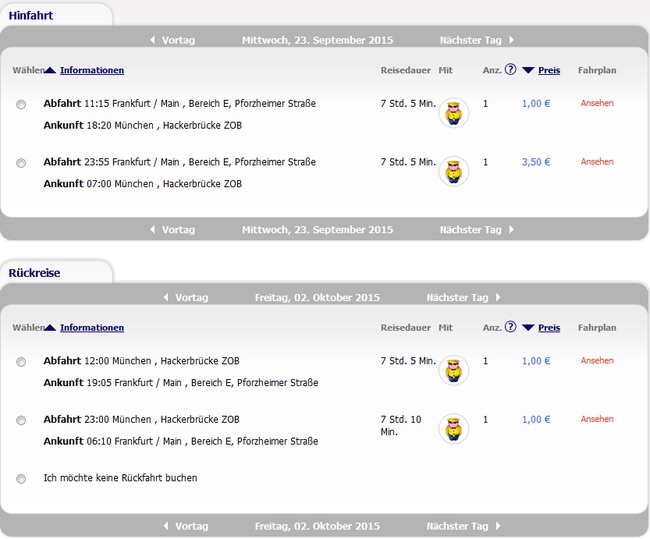Sort Rückreise by the Informationen arrow
Image resolution: width=650 pixels, height=539 pixels.
tap(50, 328)
